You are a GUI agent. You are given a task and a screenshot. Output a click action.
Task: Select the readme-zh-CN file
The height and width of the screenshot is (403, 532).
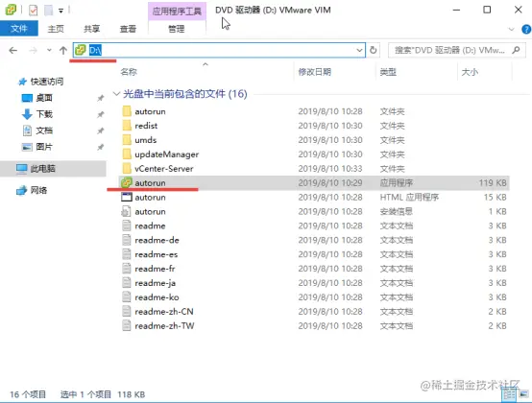pyautogui.click(x=164, y=312)
